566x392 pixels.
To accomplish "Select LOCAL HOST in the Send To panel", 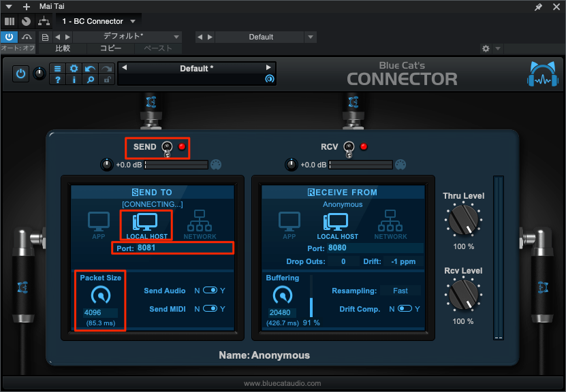I will click(146, 225).
